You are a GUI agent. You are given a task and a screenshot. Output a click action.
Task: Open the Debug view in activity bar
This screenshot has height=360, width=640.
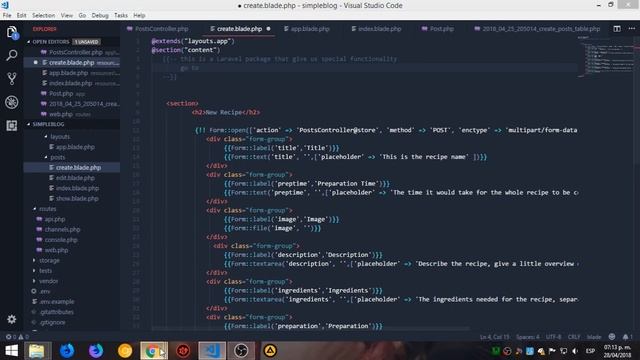[x=11, y=102]
